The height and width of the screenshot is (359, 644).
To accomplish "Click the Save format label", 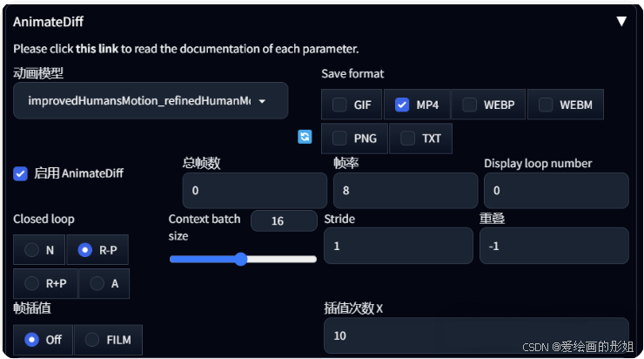I will (352, 73).
